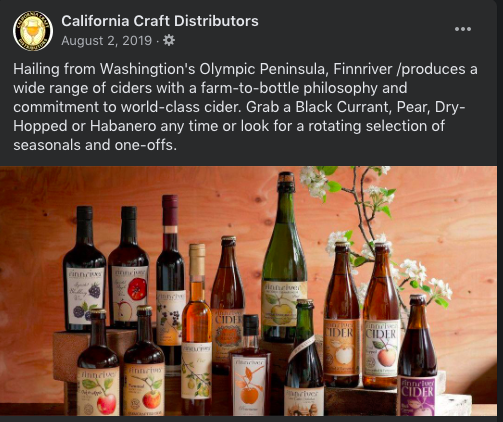Click the amber bottle with the red-green apple label
Screen dimensions: 503x422
381,316
